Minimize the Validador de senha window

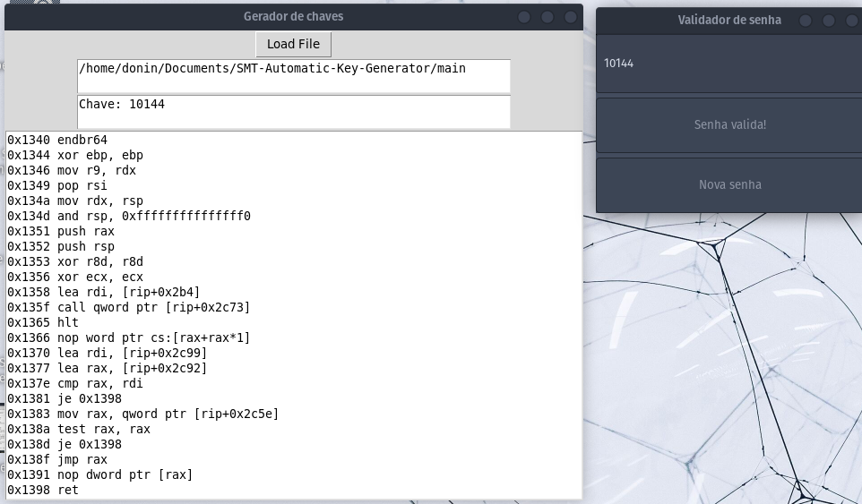806,21
